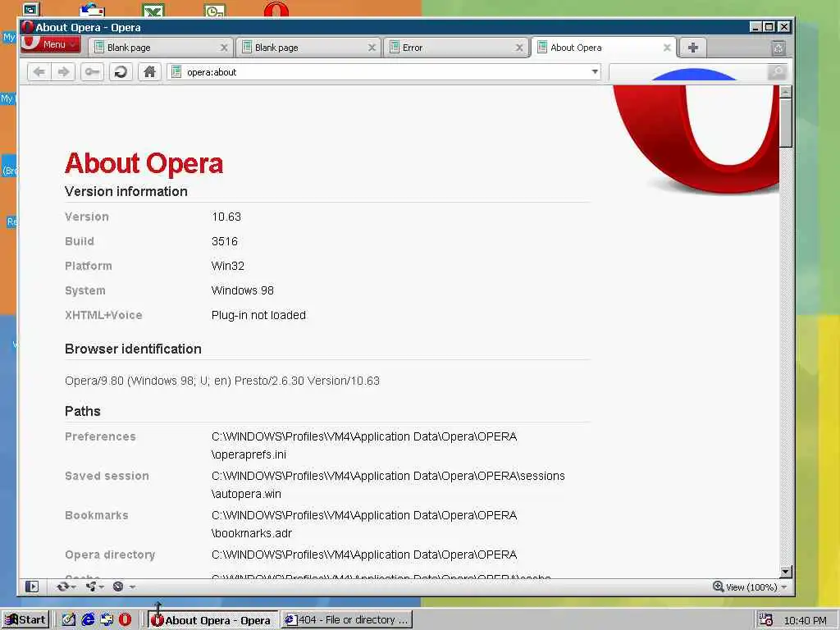Click the Plug-in not loaded text
Viewport: 840px width, 630px height.
point(258,316)
